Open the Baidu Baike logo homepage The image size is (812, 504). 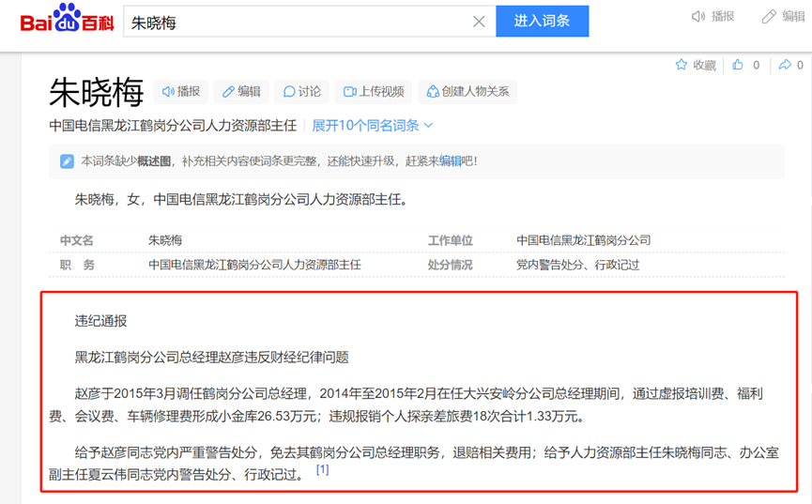(x=67, y=19)
